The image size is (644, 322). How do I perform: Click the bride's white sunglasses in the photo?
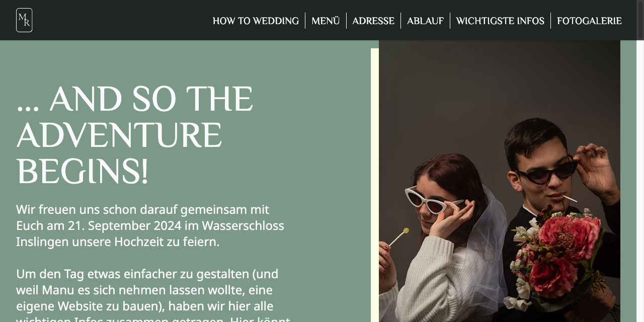(x=433, y=200)
